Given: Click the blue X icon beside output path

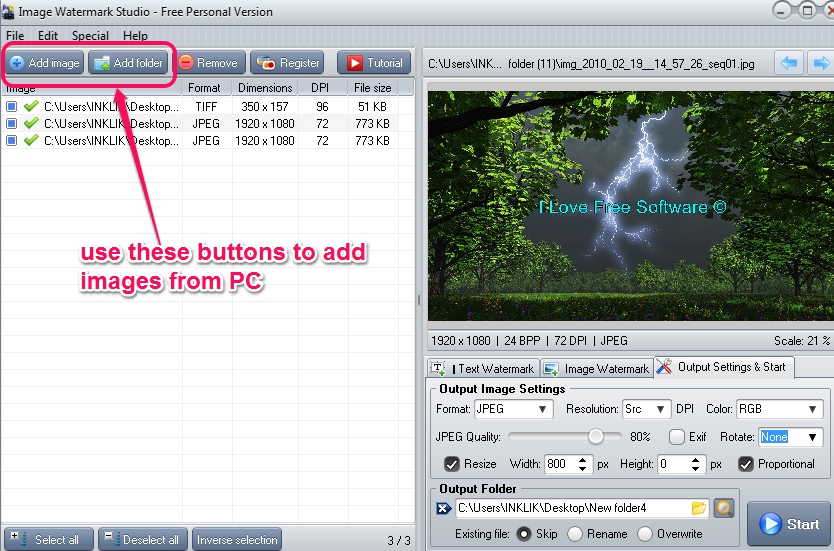Looking at the screenshot, I should [x=444, y=508].
